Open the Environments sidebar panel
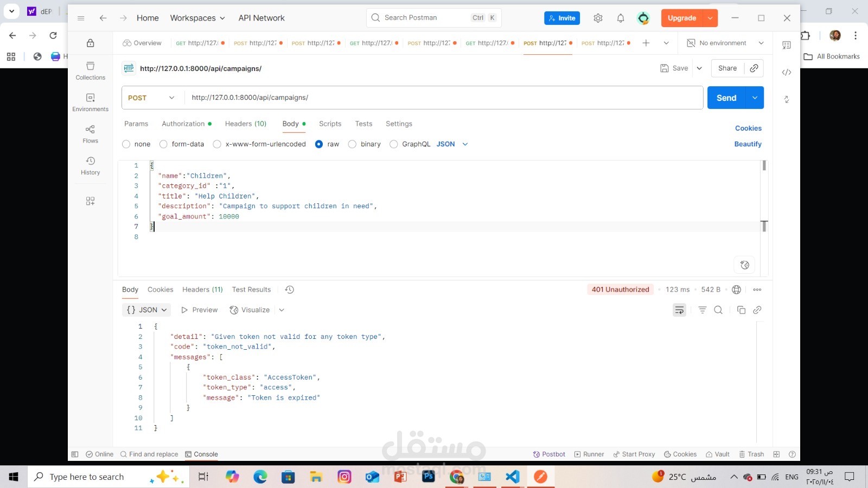868x488 pixels. [91, 102]
